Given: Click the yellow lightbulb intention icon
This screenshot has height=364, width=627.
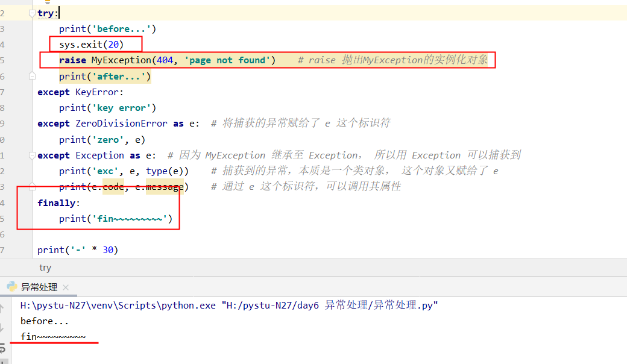Looking at the screenshot, I should click(x=48, y=2).
